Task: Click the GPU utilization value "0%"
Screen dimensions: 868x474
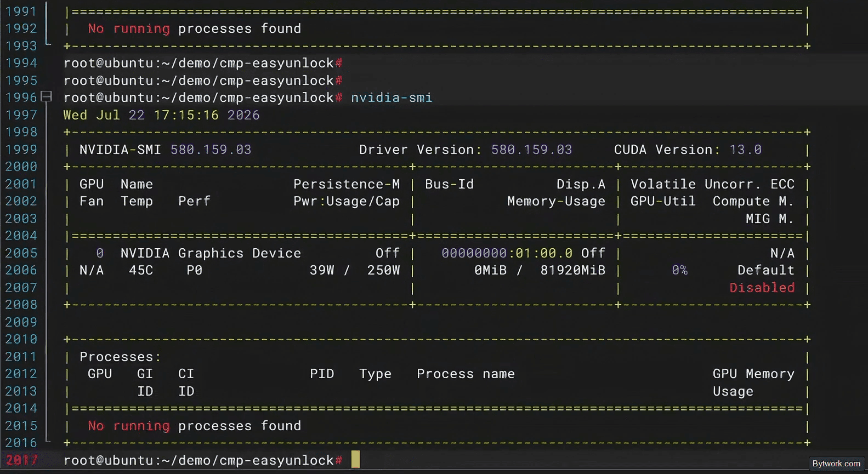Action: (679, 270)
